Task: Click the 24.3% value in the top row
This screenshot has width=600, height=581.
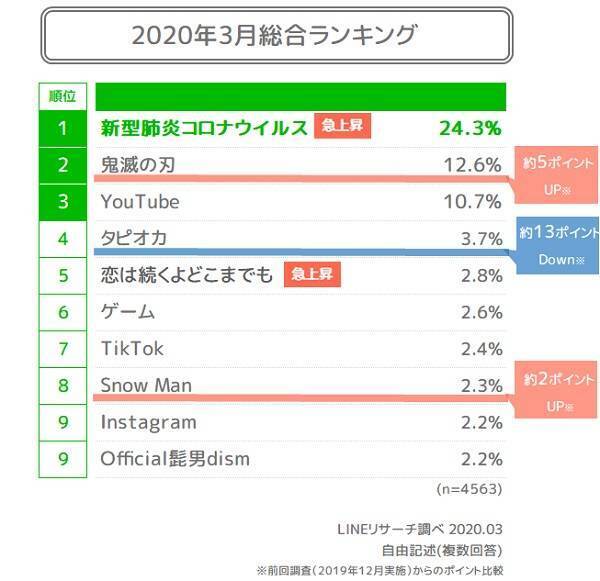Action: pyautogui.click(x=470, y=128)
